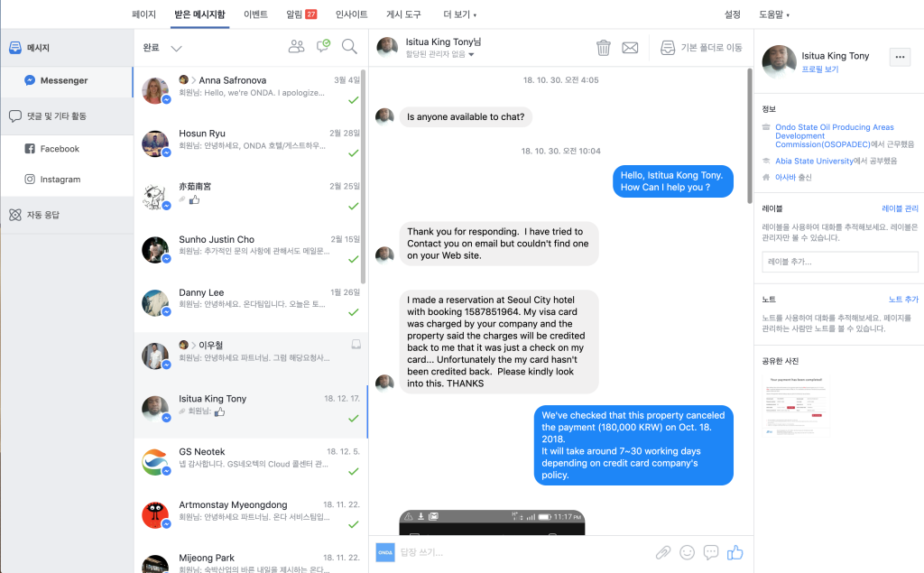The height and width of the screenshot is (573, 924).
Task: Click the people group icon in inbox toolbar
Action: 296,47
